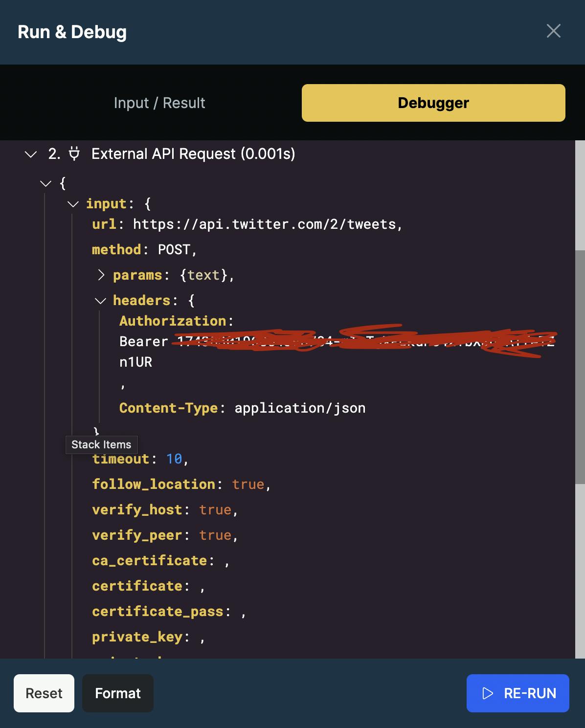Image resolution: width=585 pixels, height=728 pixels.
Task: Collapse the input object chevron
Action: tap(73, 204)
